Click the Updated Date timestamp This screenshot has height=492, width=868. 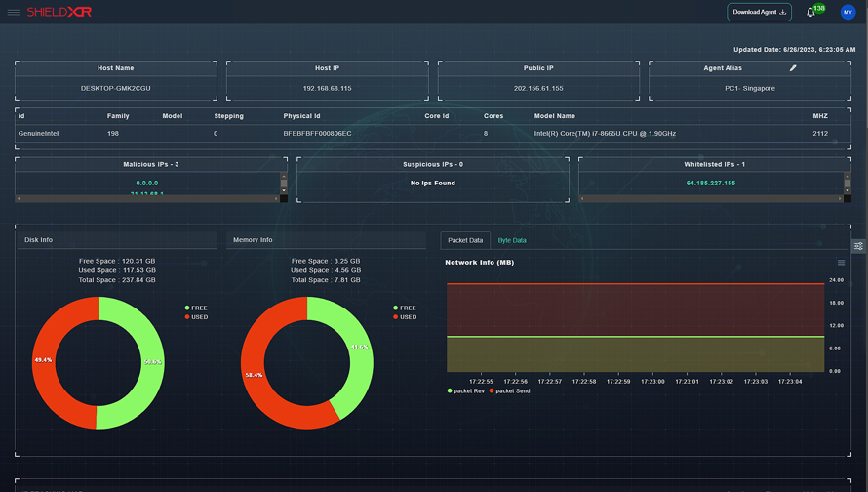point(795,50)
